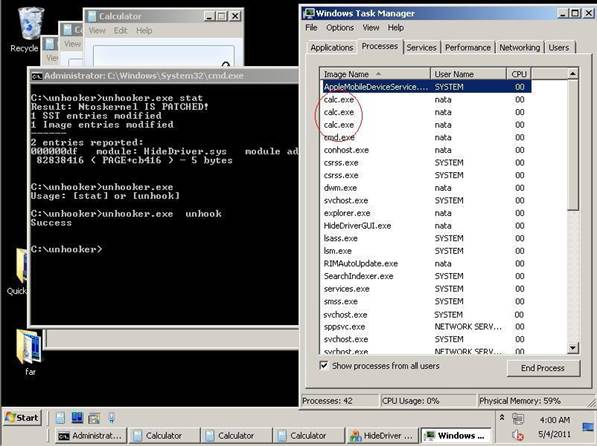
Task: Click the End Process button
Action: [543, 368]
